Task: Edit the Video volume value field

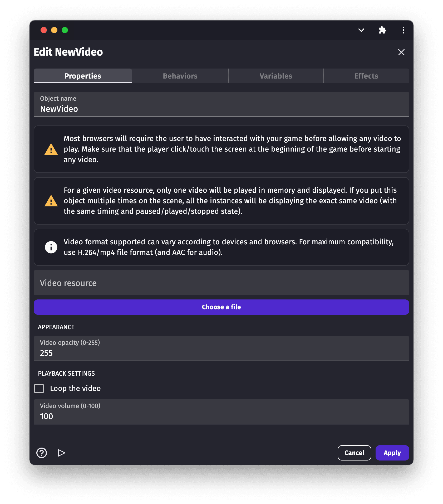Action: tap(221, 416)
